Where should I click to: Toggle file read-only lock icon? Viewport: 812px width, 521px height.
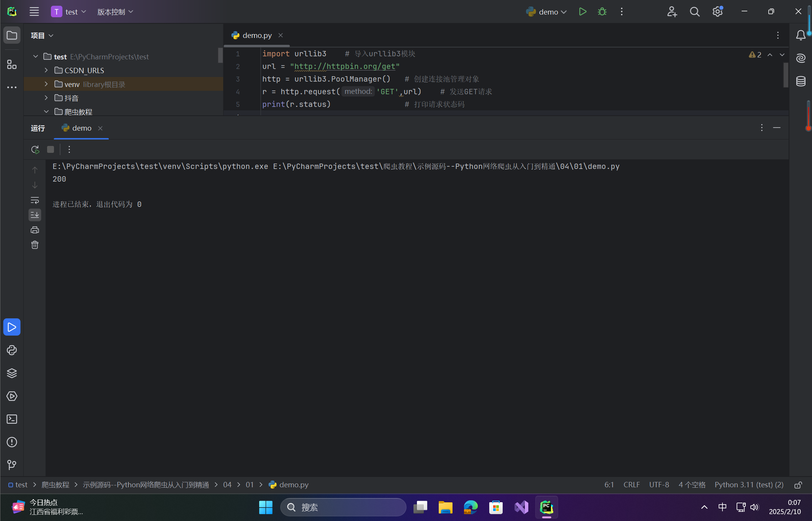click(798, 485)
